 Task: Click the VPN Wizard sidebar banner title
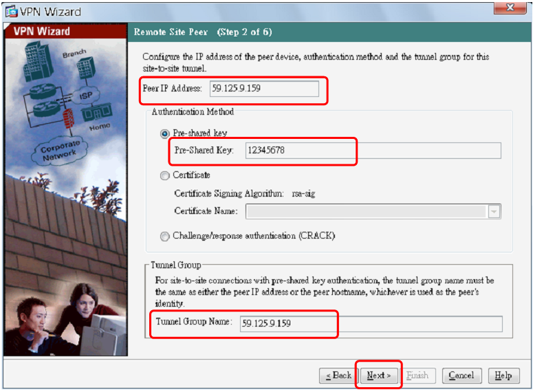click(x=42, y=31)
